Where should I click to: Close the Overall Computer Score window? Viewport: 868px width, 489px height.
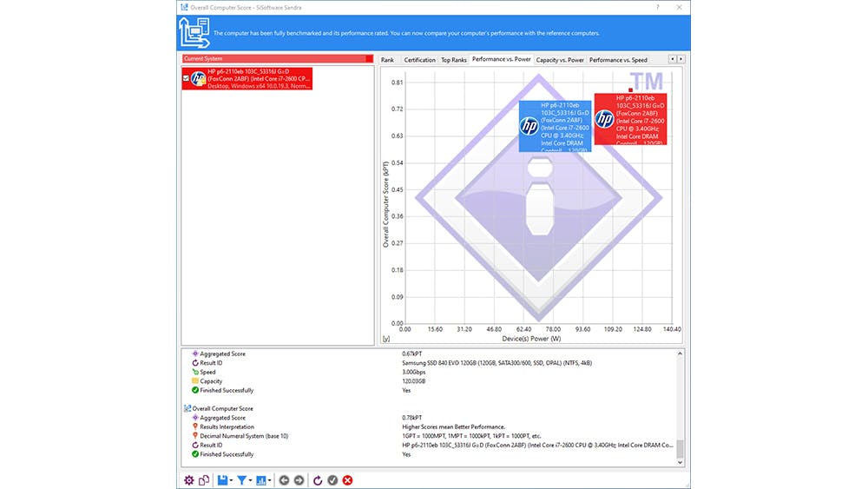point(680,7)
